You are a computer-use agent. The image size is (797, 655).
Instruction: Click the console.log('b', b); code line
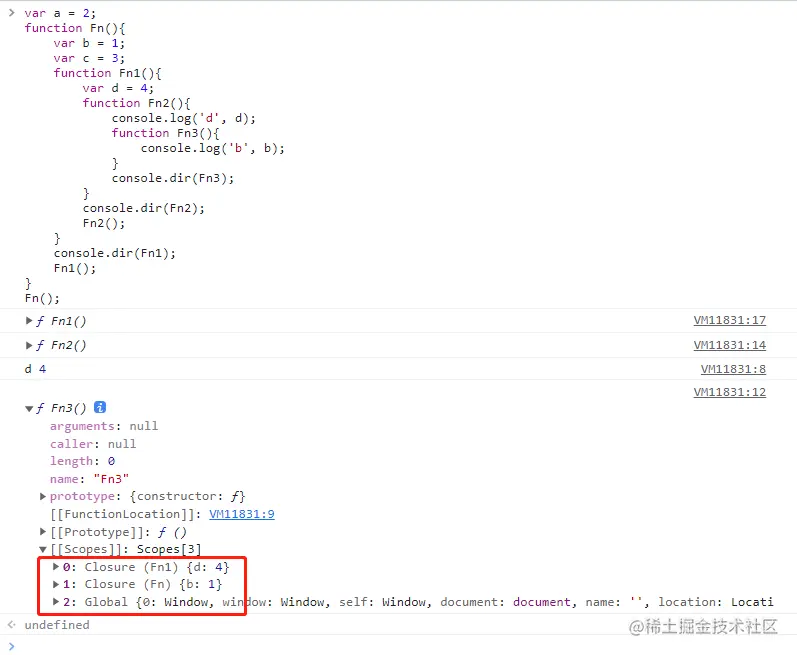[213, 148]
